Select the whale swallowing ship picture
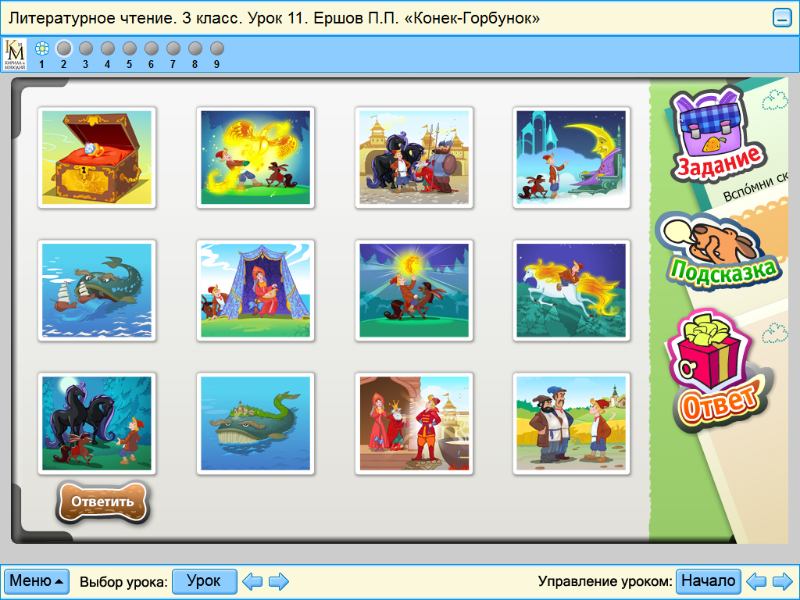The image size is (800, 600). (x=97, y=291)
